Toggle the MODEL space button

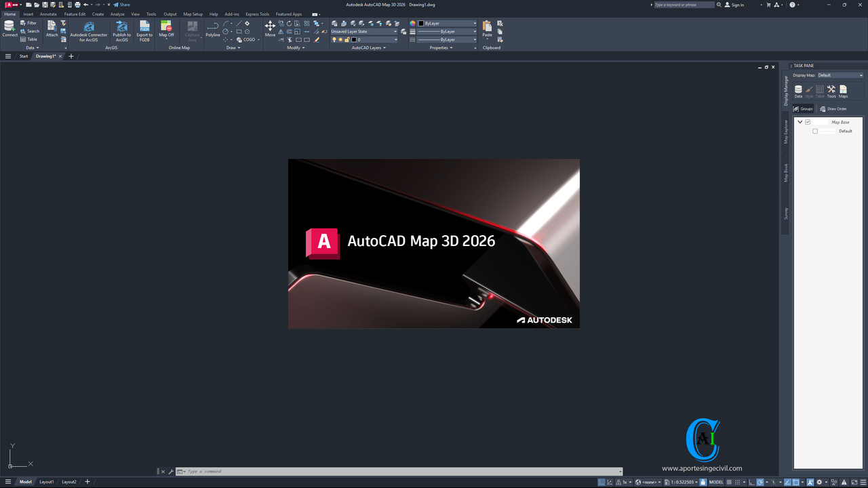tap(716, 482)
